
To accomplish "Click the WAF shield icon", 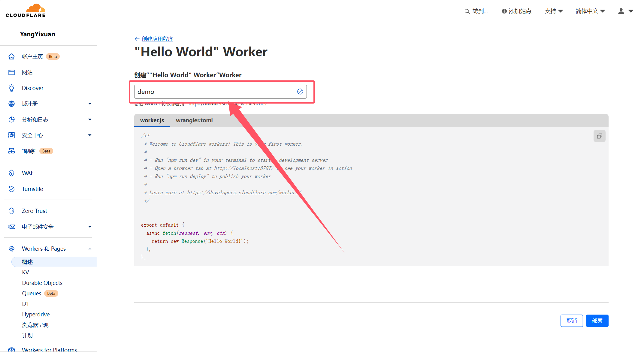I will [x=11, y=173].
